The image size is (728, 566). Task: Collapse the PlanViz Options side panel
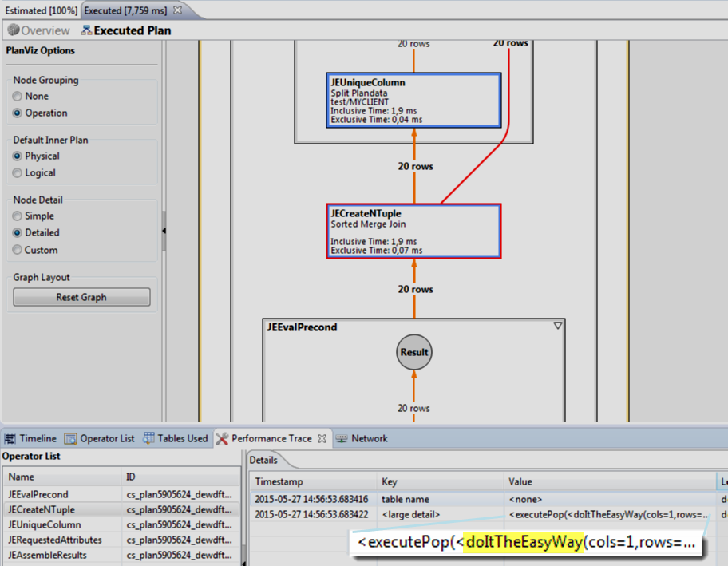(x=164, y=231)
